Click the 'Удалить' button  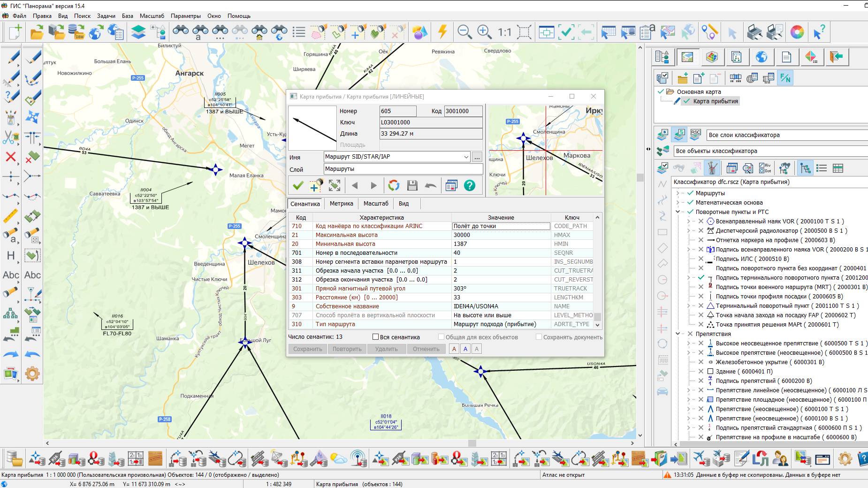click(x=386, y=349)
